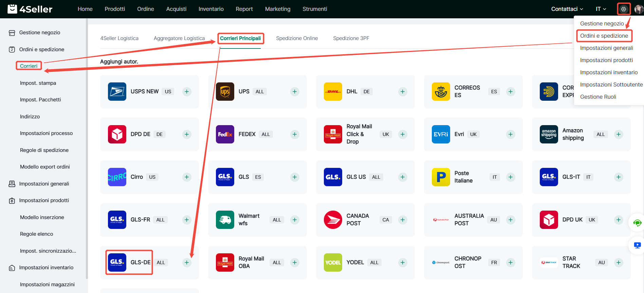Choose Ordini e spedizione in settings dropdown
This screenshot has height=293, width=644.
pyautogui.click(x=604, y=36)
